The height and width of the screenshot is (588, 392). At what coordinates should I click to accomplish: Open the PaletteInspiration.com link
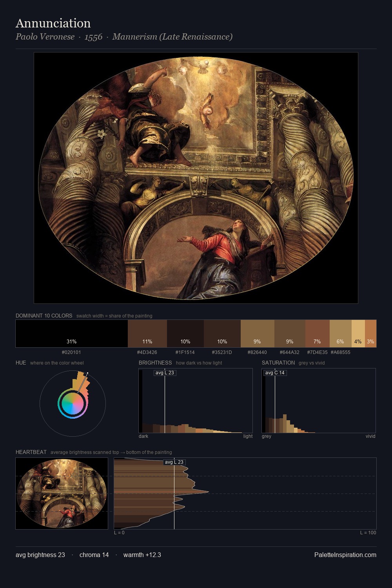[x=345, y=555]
